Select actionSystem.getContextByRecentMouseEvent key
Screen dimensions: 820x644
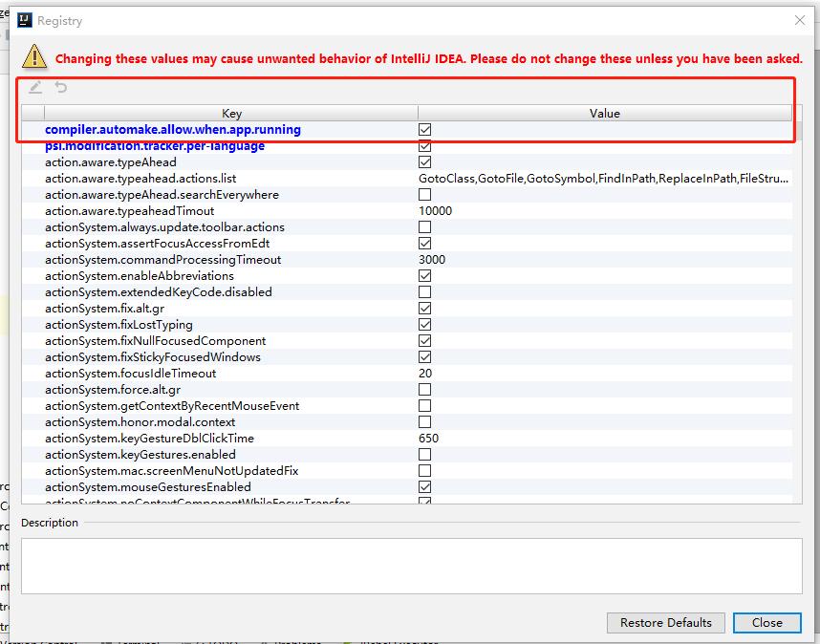(172, 406)
